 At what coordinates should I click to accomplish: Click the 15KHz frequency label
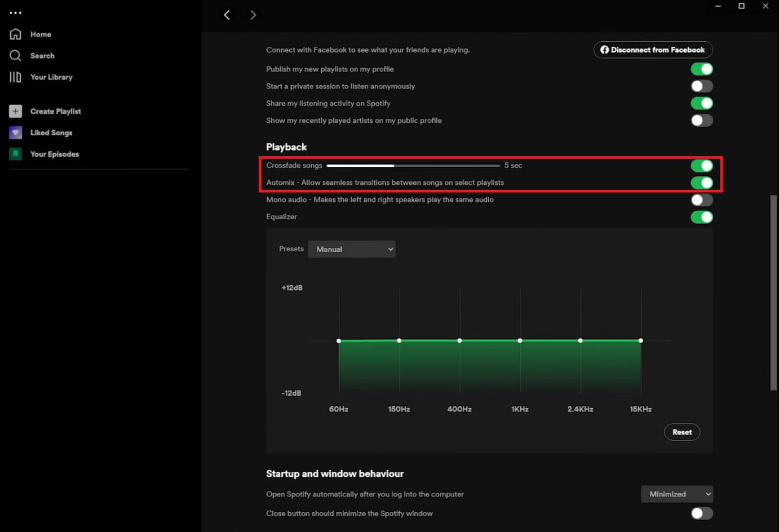pyautogui.click(x=641, y=409)
